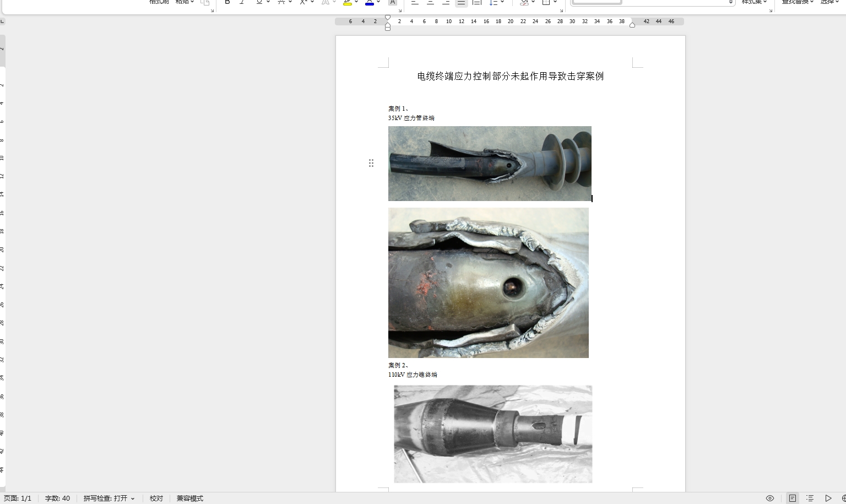
Task: Click the 字数: 40 word count
Action: point(57,498)
